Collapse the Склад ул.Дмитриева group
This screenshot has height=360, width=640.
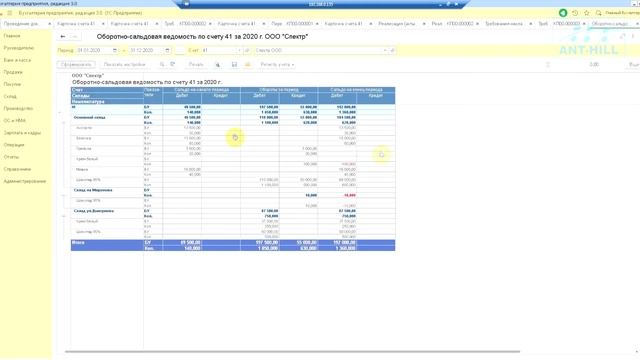point(64,216)
